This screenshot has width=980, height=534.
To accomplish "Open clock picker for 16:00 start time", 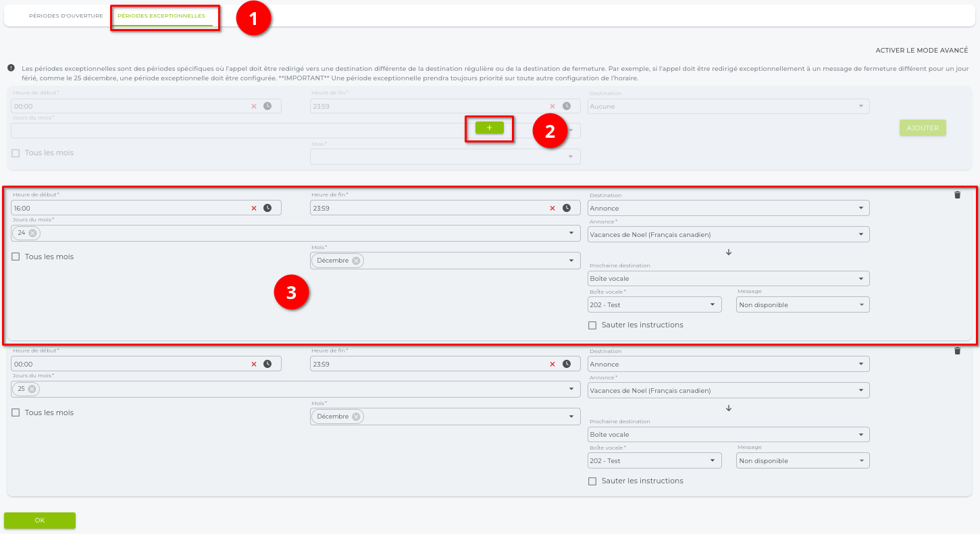I will point(267,208).
